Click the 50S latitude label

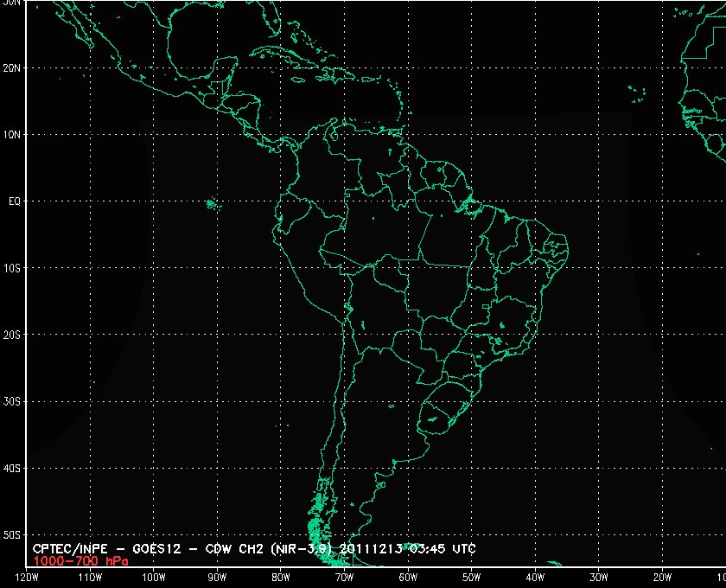(12, 535)
